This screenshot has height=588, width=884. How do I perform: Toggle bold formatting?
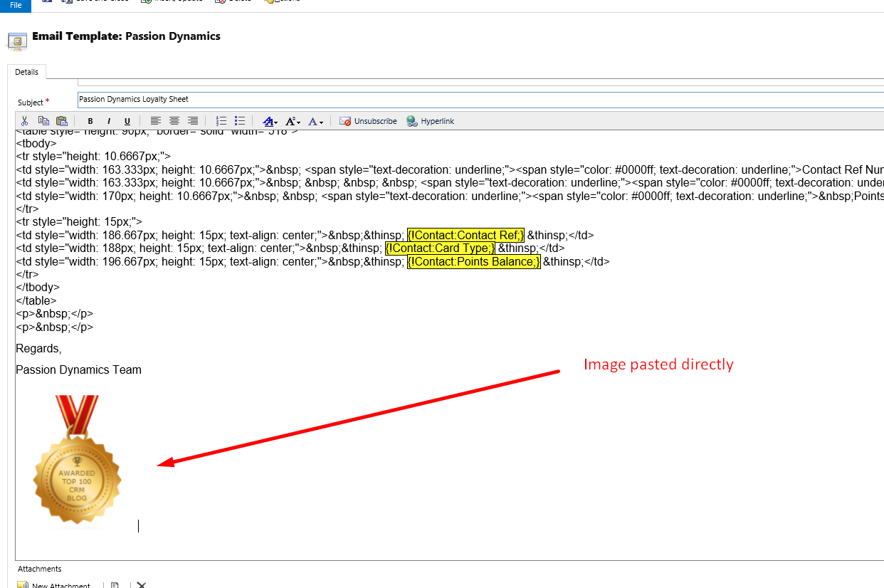click(x=90, y=121)
